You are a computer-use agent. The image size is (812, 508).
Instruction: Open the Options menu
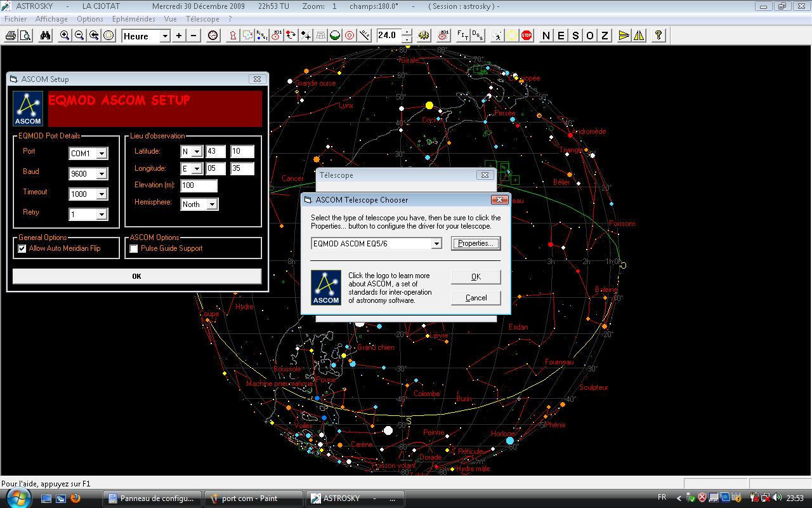(x=90, y=19)
